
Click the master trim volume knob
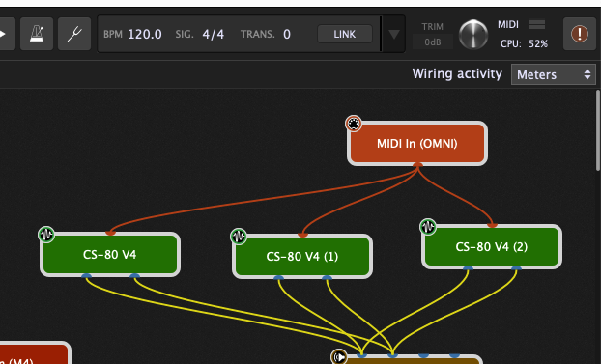click(473, 35)
